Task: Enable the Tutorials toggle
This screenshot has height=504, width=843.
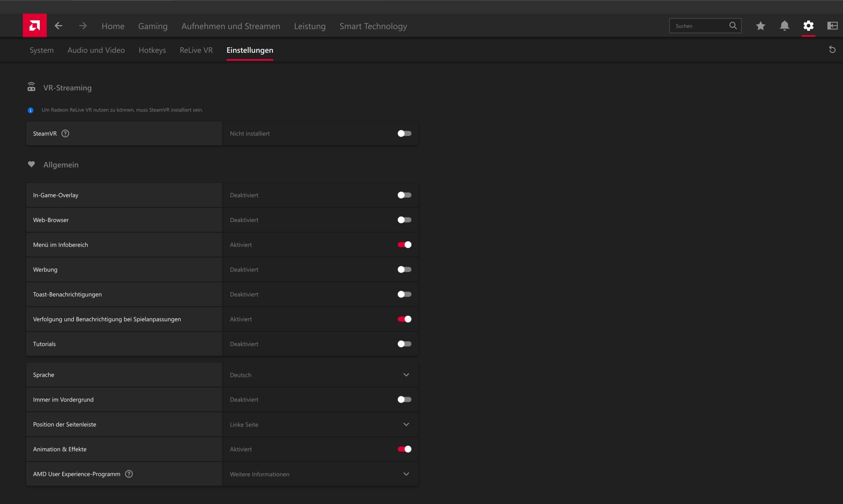Action: point(404,344)
